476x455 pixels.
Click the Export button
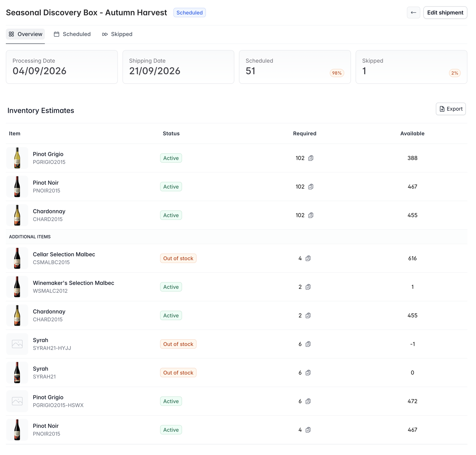click(x=451, y=109)
